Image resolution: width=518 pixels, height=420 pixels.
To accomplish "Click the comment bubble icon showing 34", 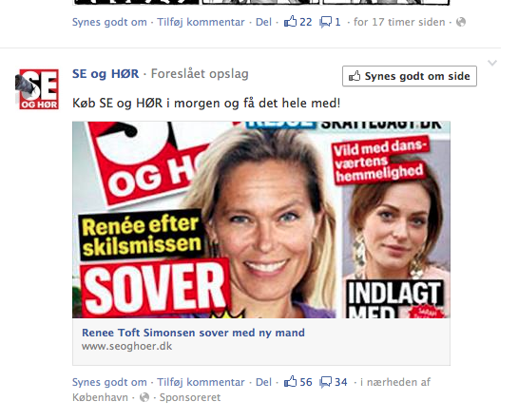I will pos(325,382).
